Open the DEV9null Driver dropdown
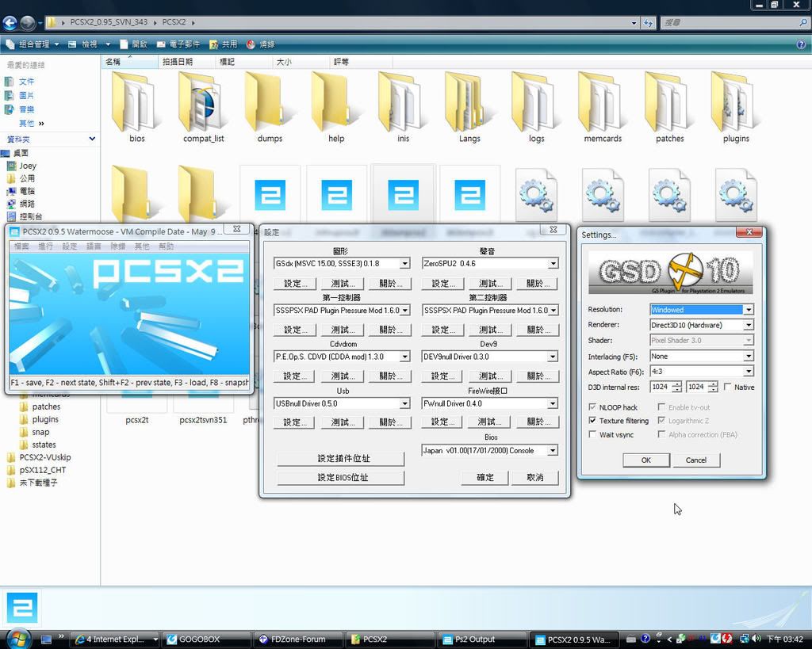812x649 pixels. (x=490, y=357)
